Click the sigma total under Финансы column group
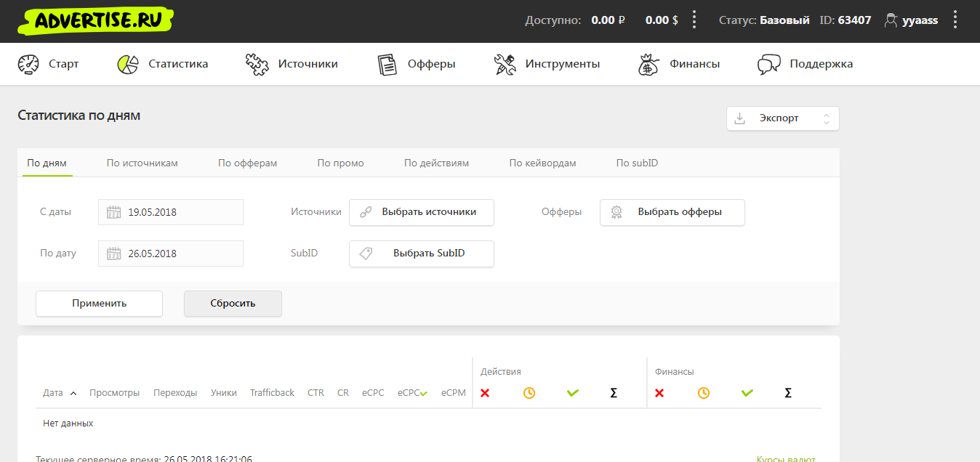This screenshot has width=980, height=462. 788,393
